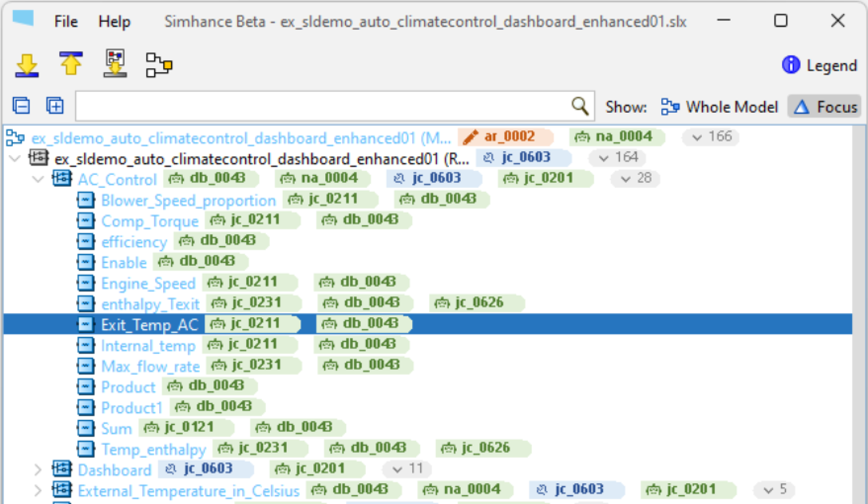Screen dimensions: 868x504
Task: Expand all tree nodes icon
Action: point(55,106)
